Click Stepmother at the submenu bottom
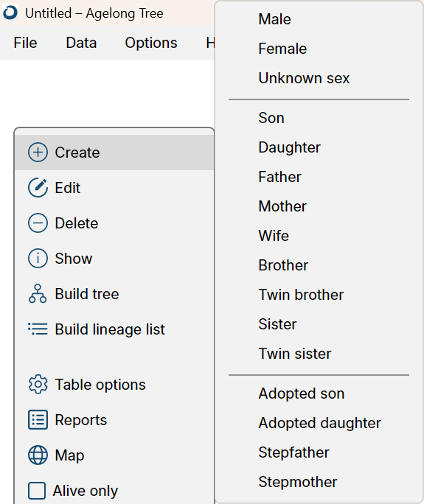424x504 pixels. coord(298,481)
